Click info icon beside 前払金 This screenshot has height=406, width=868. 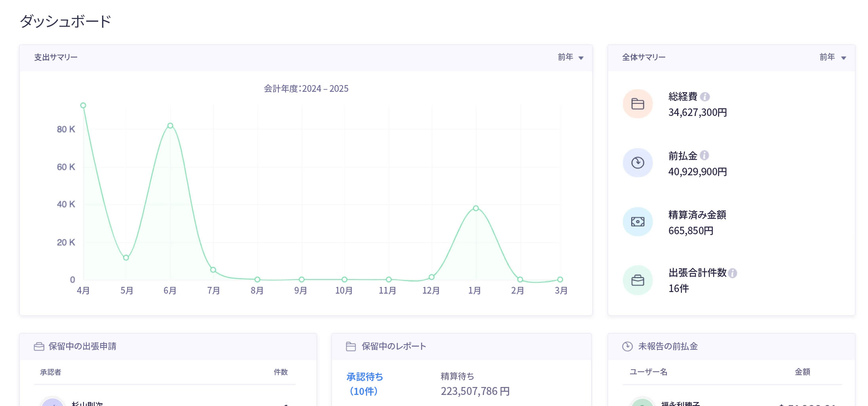[704, 156]
